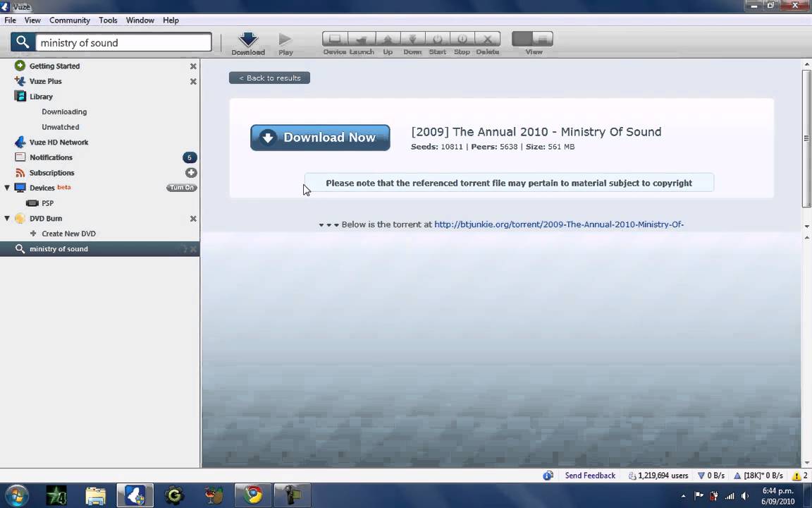Open Getting Started in sidebar
The image size is (812, 508).
point(54,66)
